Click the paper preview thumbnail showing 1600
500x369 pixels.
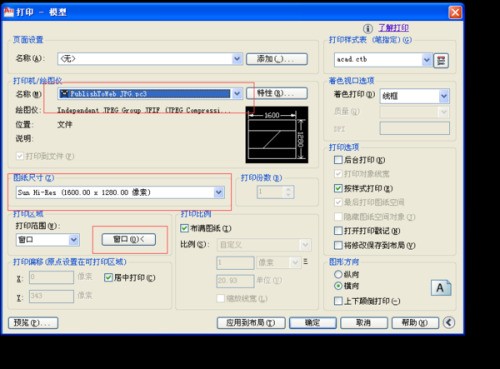pyautogui.click(x=277, y=135)
